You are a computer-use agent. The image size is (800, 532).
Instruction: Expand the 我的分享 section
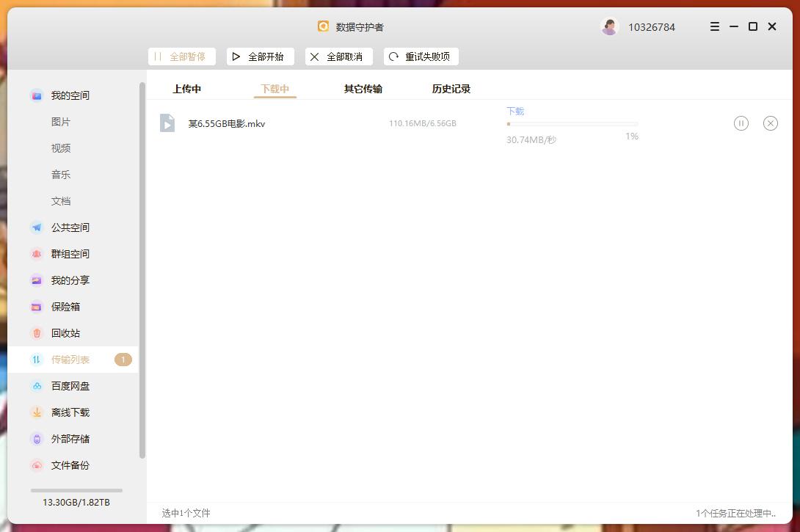coord(70,280)
